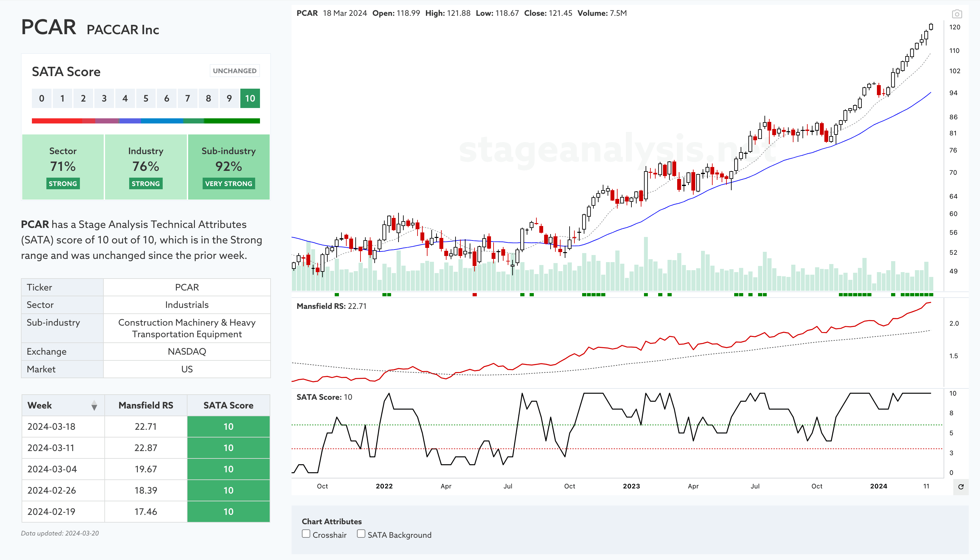The height and width of the screenshot is (560, 980).
Task: Click the latest candlestick on price chart
Action: click(x=931, y=26)
